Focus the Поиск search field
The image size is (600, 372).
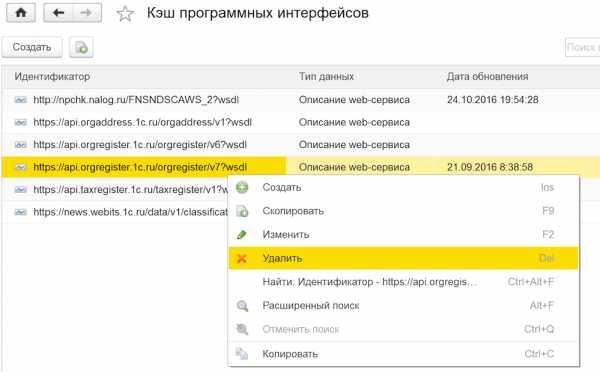click(x=582, y=47)
